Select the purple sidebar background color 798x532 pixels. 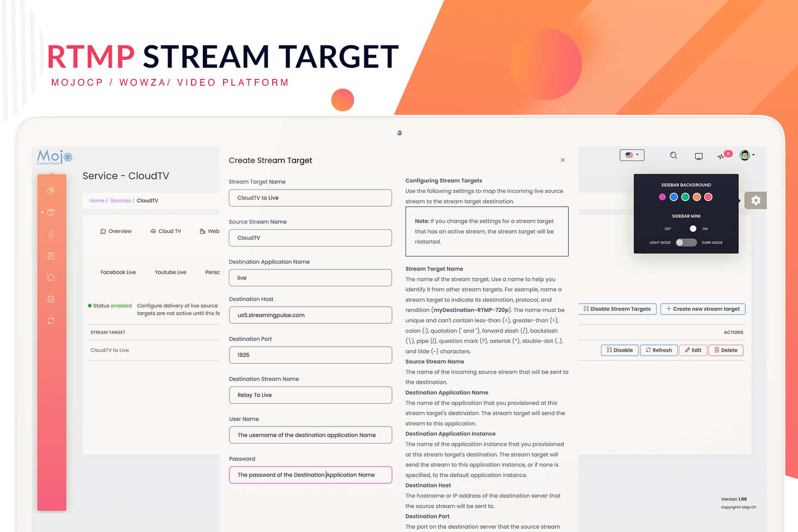tap(662, 197)
